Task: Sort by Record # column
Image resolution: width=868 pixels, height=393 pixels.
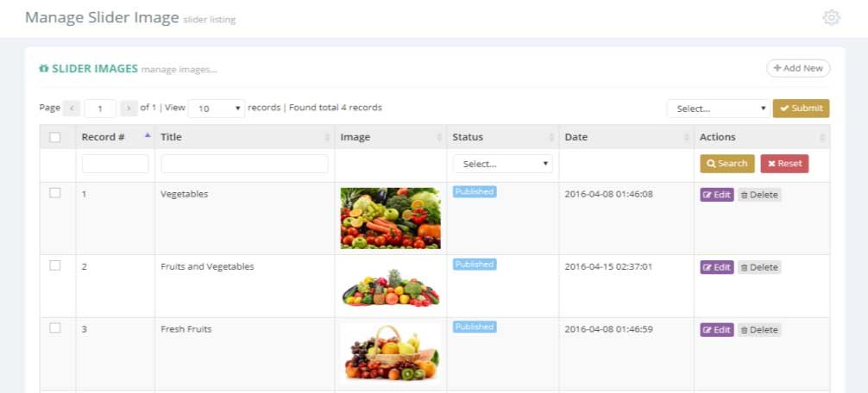Action: (x=116, y=137)
